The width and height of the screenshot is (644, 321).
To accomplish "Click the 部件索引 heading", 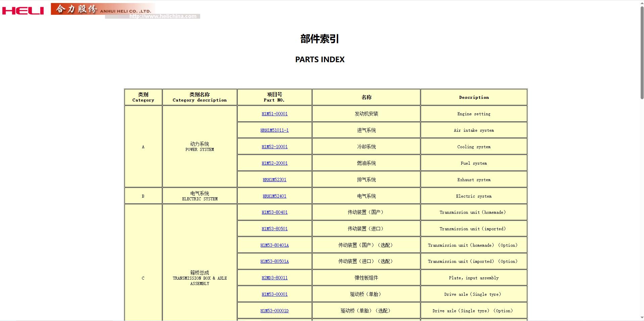I will (320, 39).
